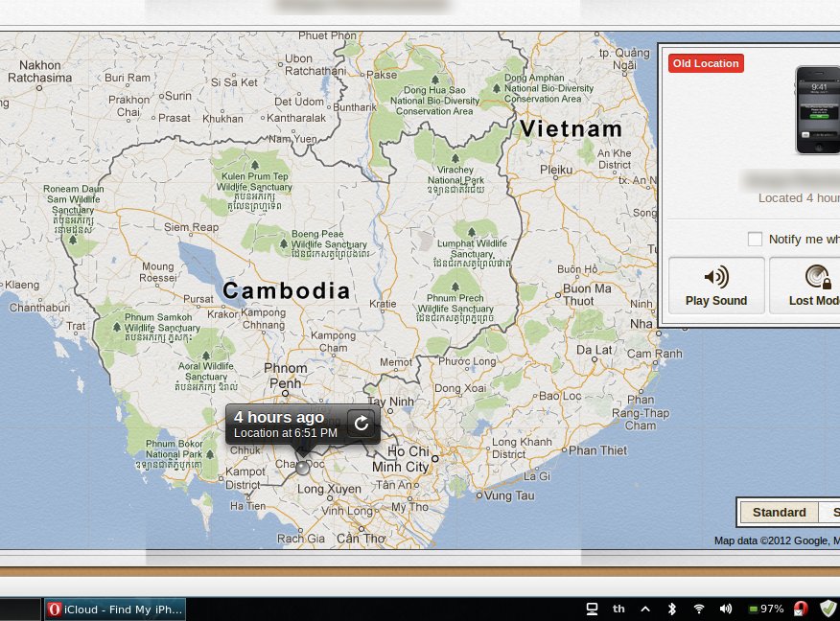Expand the hidden tray icons chevron

point(645,609)
